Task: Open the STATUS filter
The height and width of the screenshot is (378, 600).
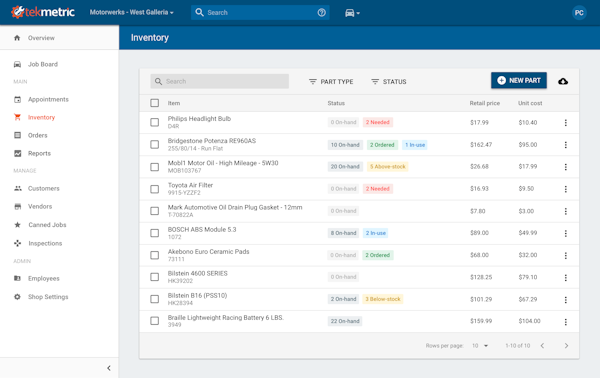Action: tap(389, 81)
